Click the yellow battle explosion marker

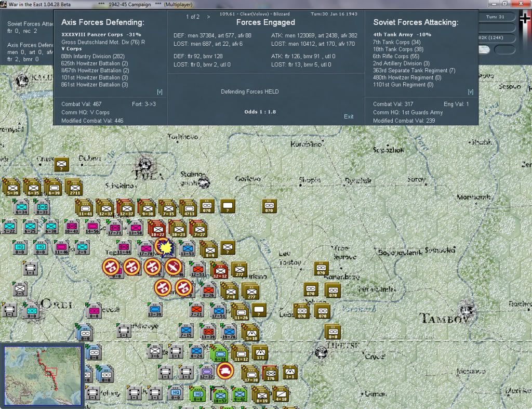click(165, 247)
